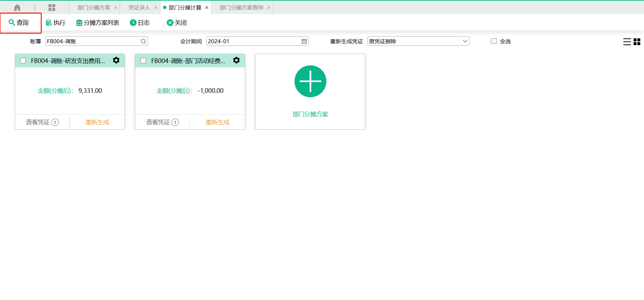This screenshot has height=300, width=644.
Task: Open the 会计期间 calendar picker
Action: [304, 41]
